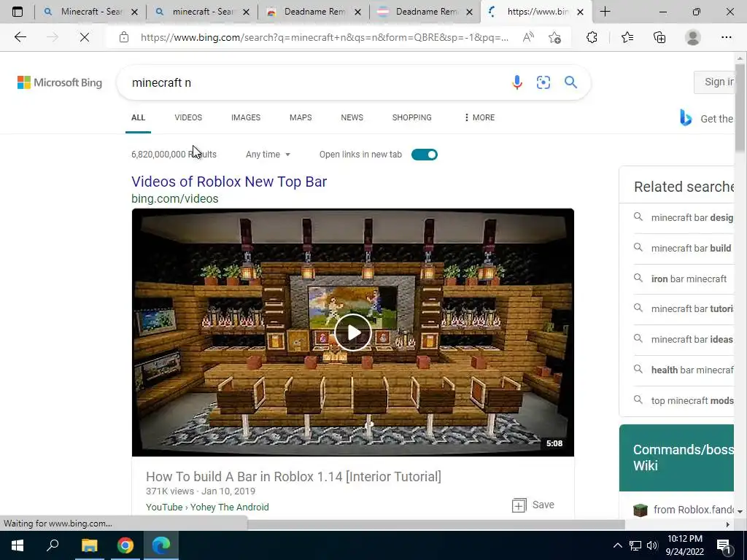Show hidden system tray icons
The width and height of the screenshot is (747, 560).
(x=617, y=545)
